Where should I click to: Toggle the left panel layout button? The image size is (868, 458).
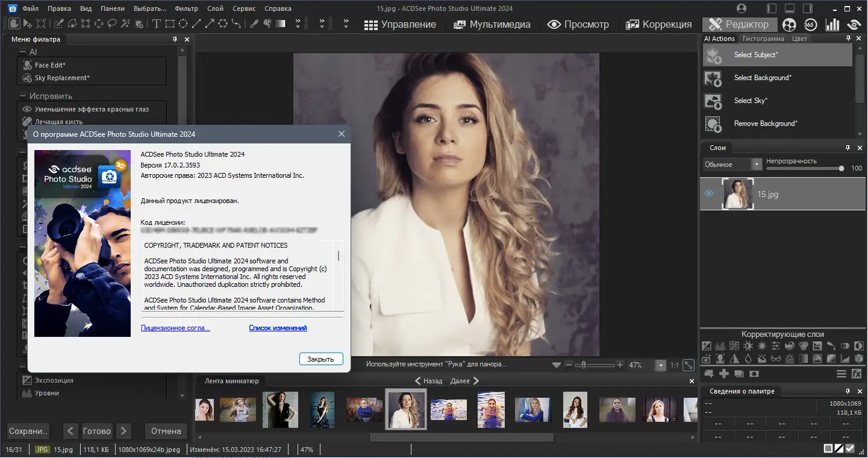(772, 8)
